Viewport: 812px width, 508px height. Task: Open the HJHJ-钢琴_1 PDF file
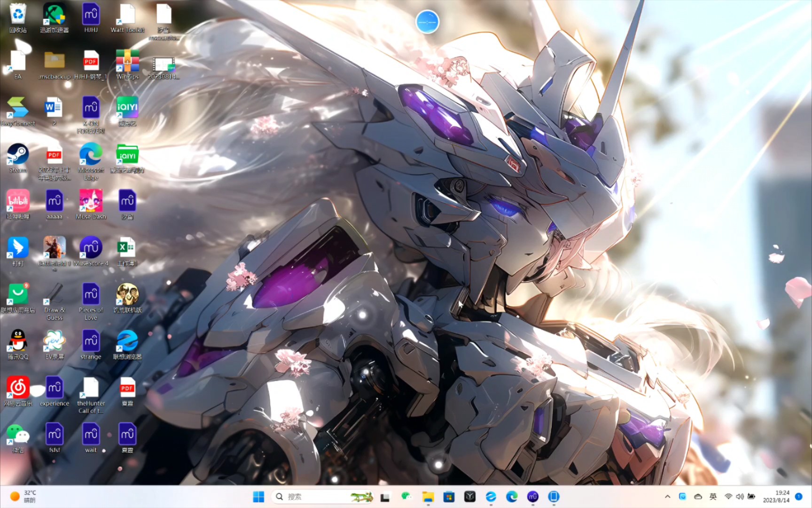[x=91, y=64]
